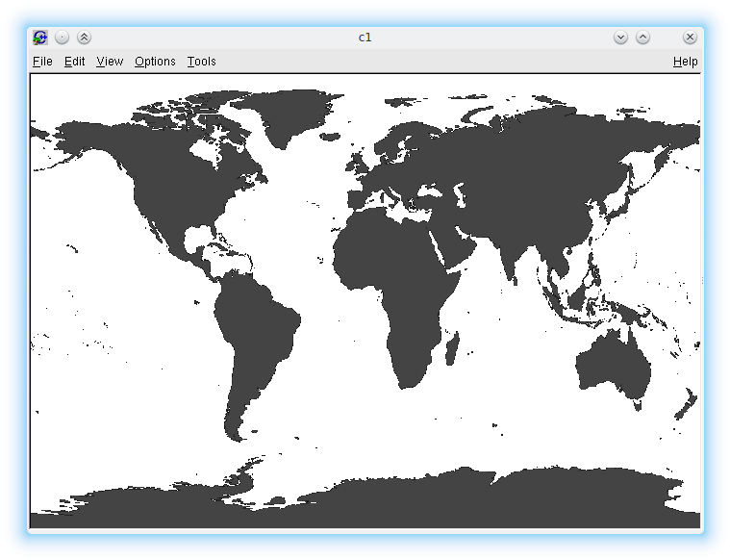Image resolution: width=730 pixels, height=560 pixels.
Task: Open the Edit menu
Action: [74, 62]
